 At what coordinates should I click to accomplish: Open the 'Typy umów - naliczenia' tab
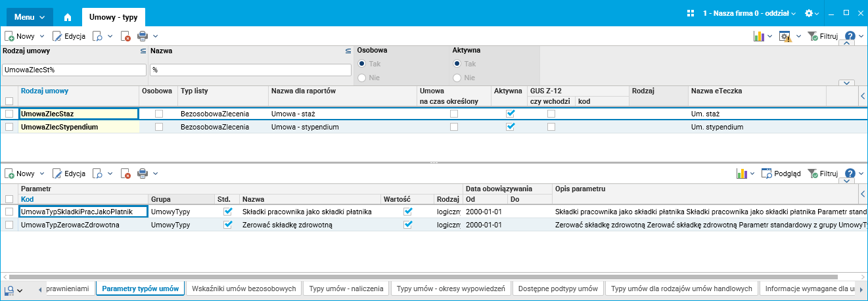(x=346, y=289)
